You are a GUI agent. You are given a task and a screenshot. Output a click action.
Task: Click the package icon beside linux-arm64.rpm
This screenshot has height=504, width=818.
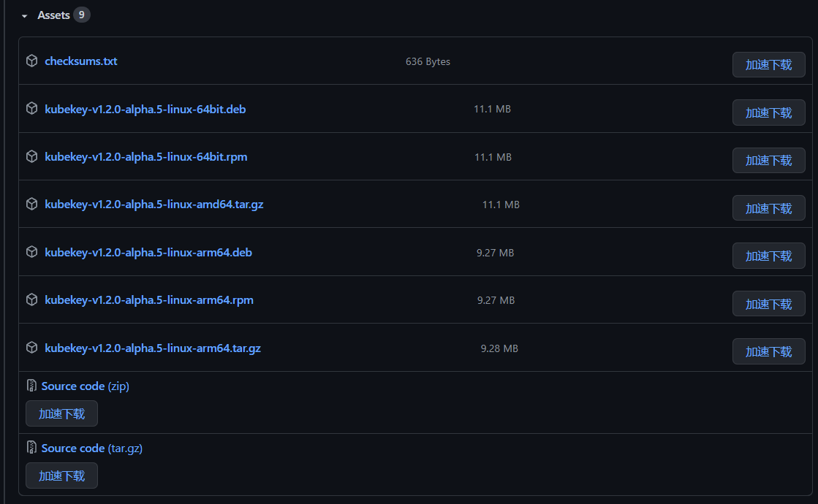coord(32,299)
